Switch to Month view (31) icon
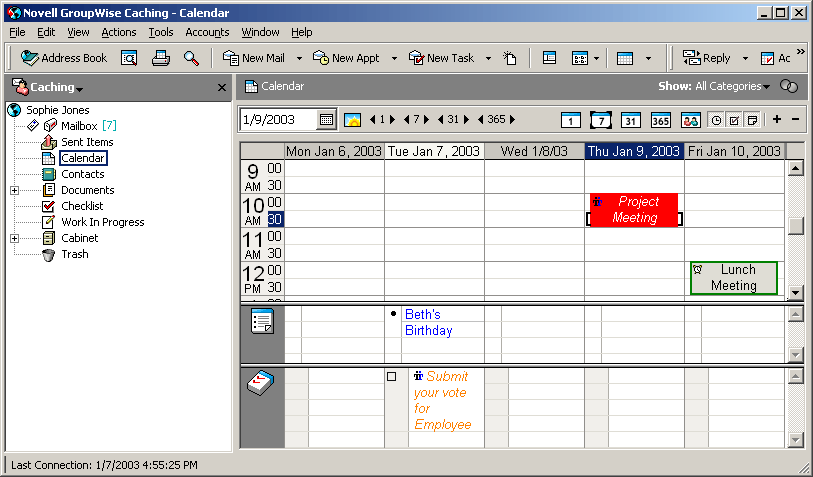Image resolution: width=813 pixels, height=477 pixels. point(630,120)
